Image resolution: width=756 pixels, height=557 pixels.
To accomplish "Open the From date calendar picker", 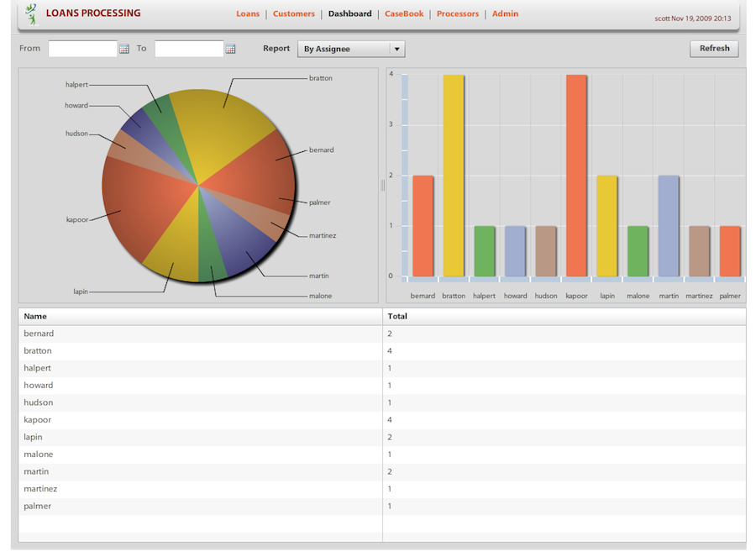I will (124, 49).
